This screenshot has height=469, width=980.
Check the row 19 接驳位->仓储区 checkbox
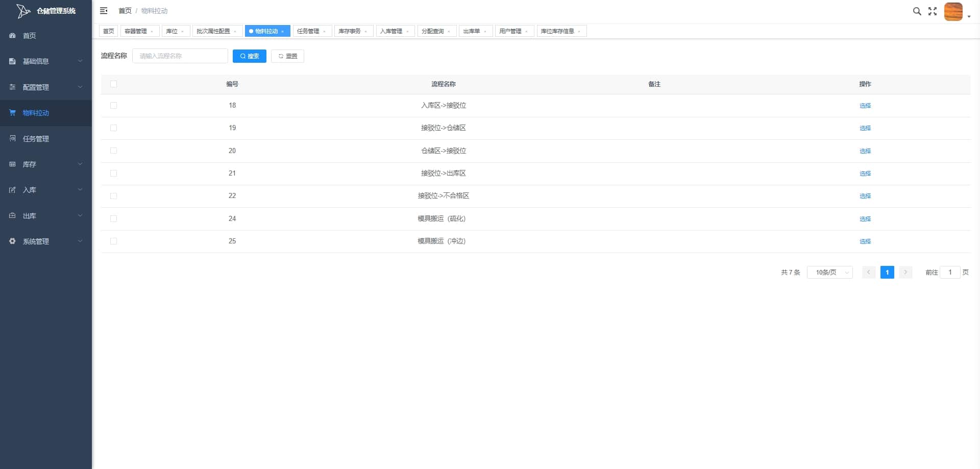click(x=113, y=128)
